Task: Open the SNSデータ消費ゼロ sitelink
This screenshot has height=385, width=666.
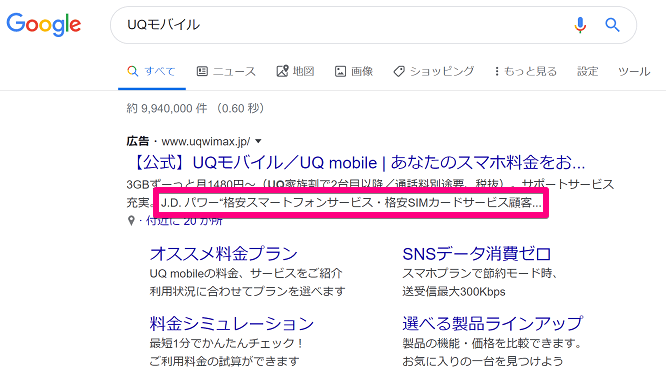Action: [x=477, y=254]
